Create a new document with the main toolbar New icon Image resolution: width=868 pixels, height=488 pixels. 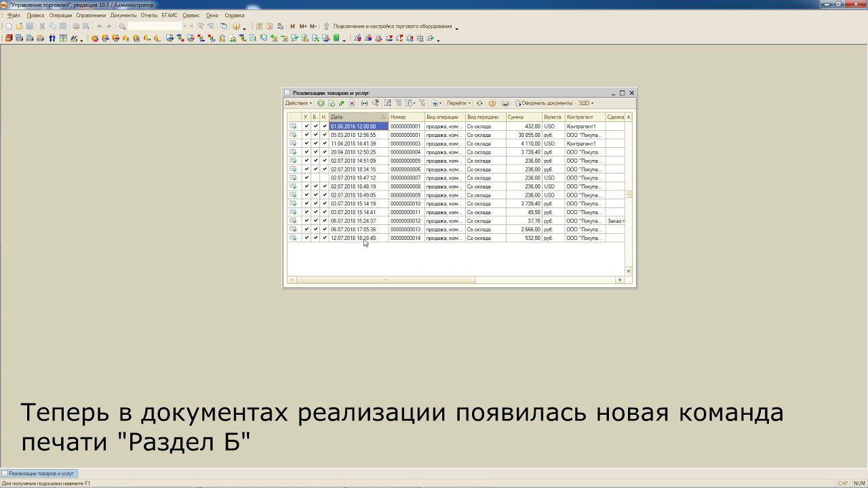pyautogui.click(x=9, y=26)
